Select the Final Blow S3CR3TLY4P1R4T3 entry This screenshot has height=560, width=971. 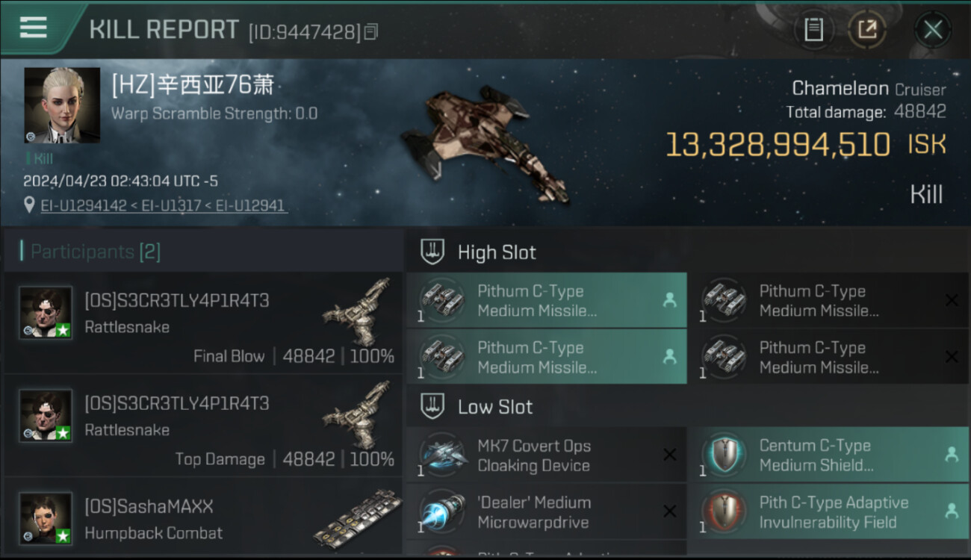coord(203,323)
